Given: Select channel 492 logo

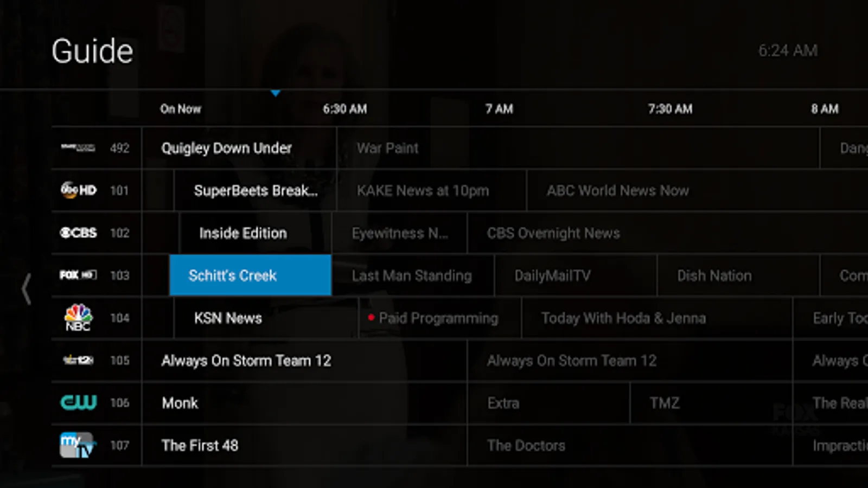Looking at the screenshot, I should pyautogui.click(x=78, y=147).
